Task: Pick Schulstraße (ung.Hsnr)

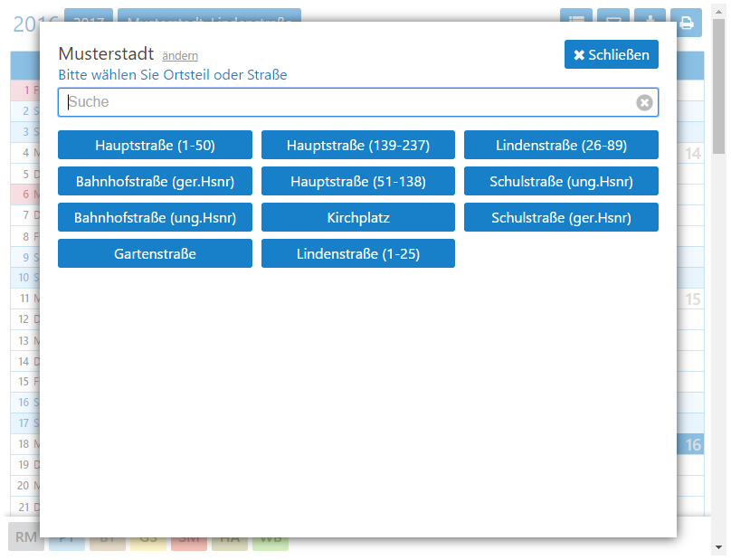Action: (561, 181)
